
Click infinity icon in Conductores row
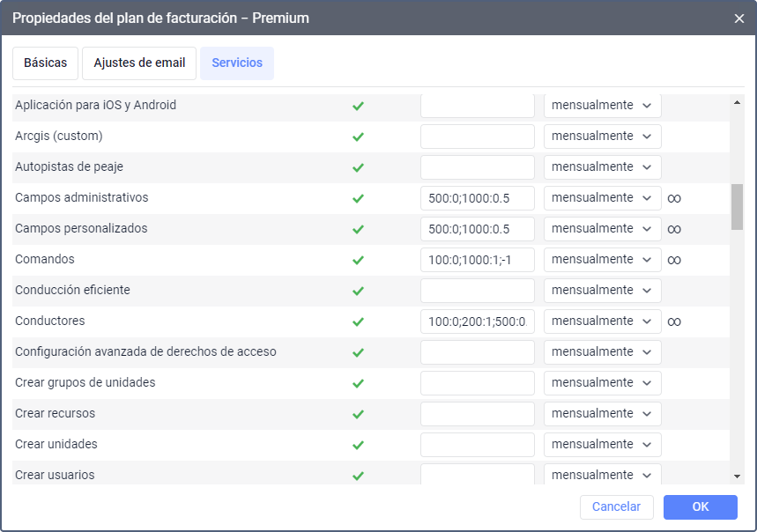click(x=674, y=321)
